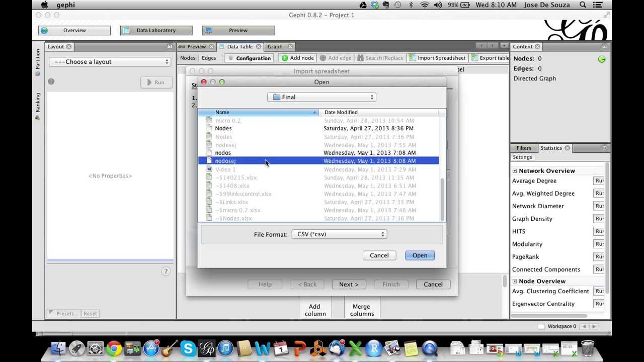Click the Layout help question mark icon
The height and width of the screenshot is (362, 644).
[x=166, y=271]
